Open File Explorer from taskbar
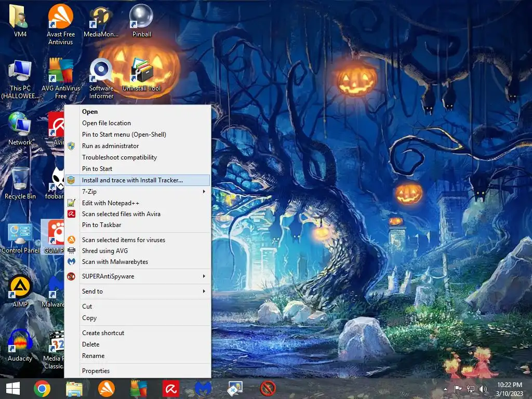The height and width of the screenshot is (399, 532). click(x=74, y=389)
